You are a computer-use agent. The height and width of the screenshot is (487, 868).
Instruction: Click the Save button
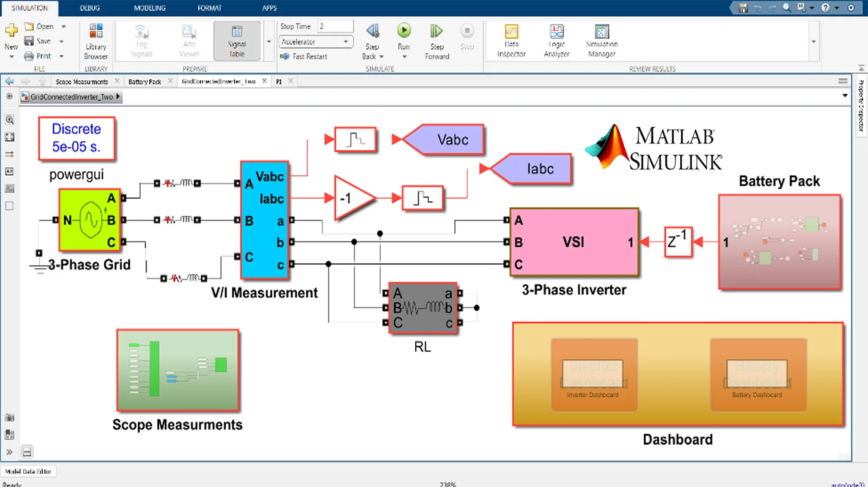pos(37,41)
